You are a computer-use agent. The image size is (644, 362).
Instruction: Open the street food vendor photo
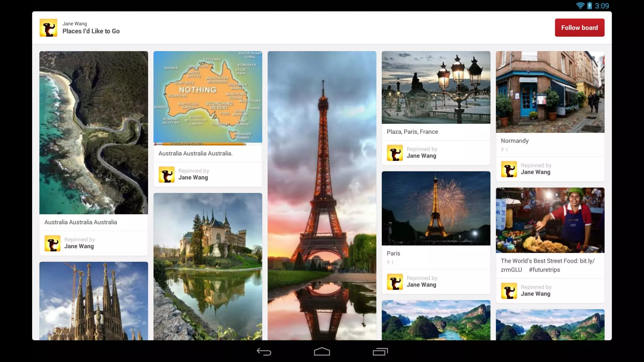[x=550, y=220]
